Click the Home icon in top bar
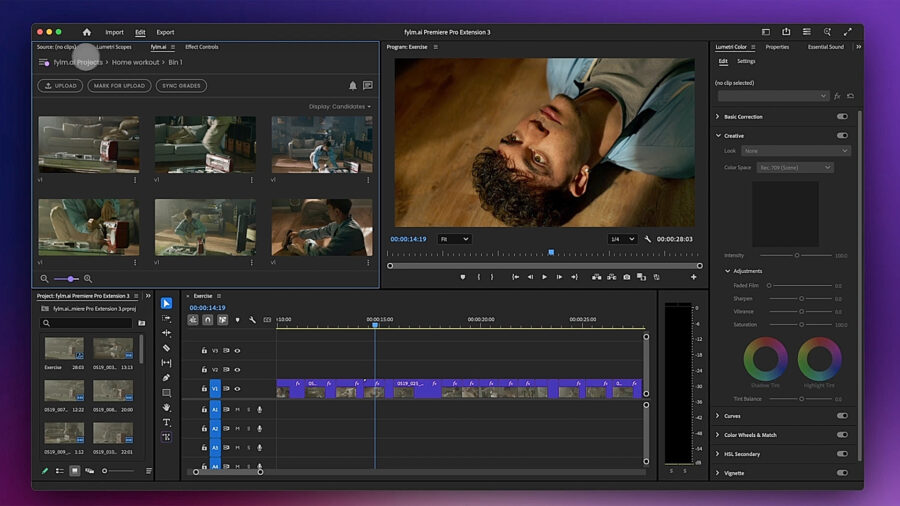 pyautogui.click(x=86, y=32)
